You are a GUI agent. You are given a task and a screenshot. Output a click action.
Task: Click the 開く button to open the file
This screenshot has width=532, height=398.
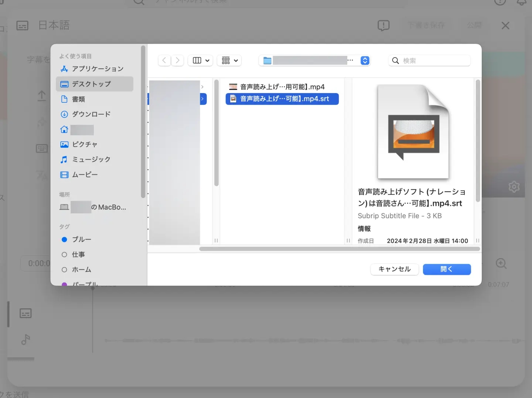coord(447,269)
